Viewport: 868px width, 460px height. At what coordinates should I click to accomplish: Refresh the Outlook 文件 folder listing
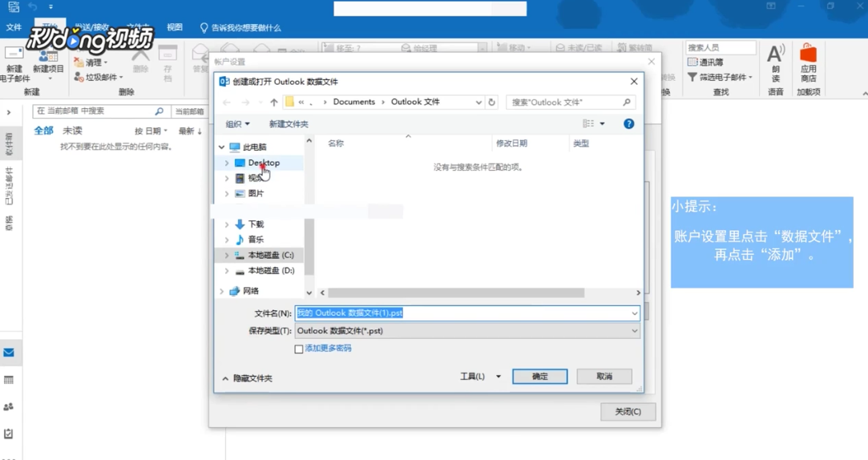491,103
